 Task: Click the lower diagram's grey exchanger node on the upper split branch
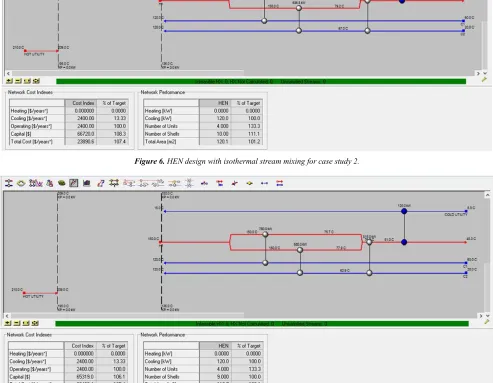[265, 235]
